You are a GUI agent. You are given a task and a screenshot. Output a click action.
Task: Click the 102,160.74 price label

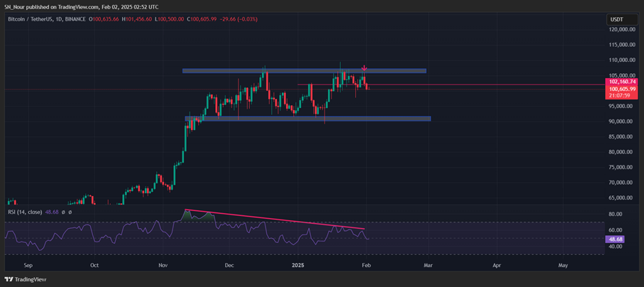[621, 82]
